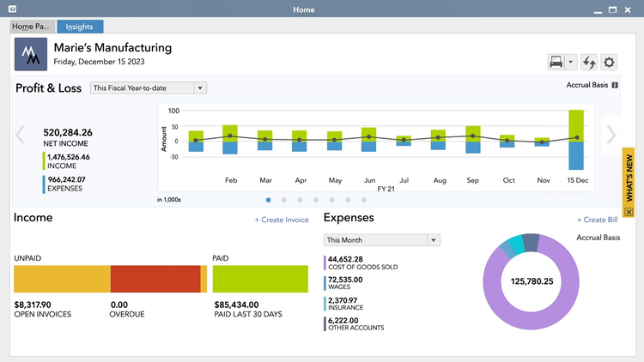Screen dimensions: 644x362
Task: Click the Feb bar in chart
Action: point(230,140)
